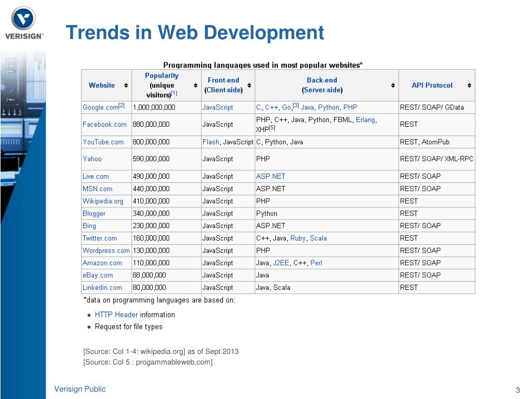Follow the Go link in Google row
Image resolution: width=532 pixels, height=399 pixels.
(286, 108)
